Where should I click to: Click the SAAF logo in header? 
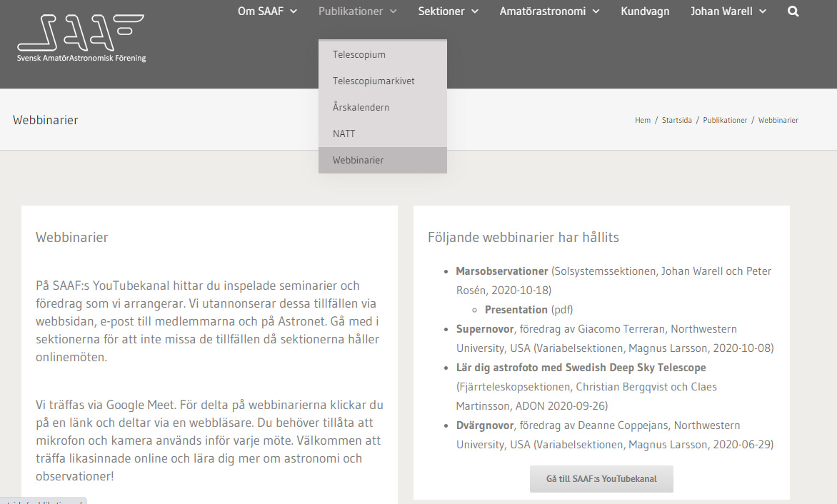click(x=81, y=38)
